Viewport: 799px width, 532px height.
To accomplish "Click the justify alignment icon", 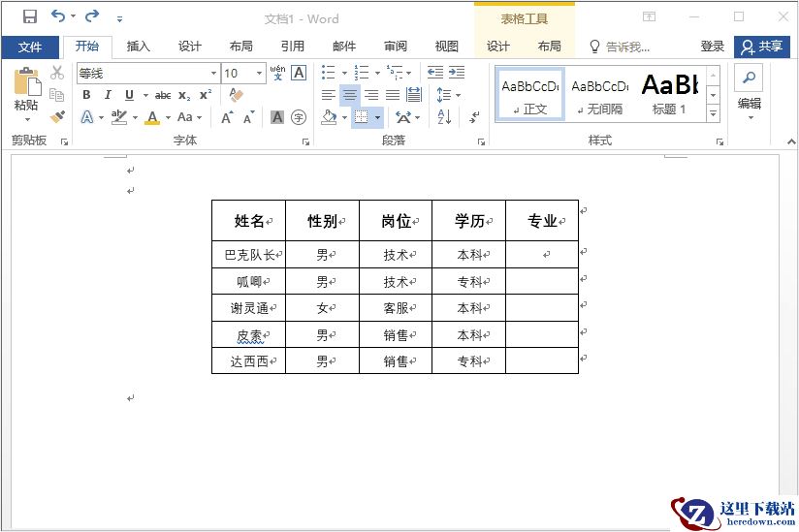I will [x=393, y=95].
